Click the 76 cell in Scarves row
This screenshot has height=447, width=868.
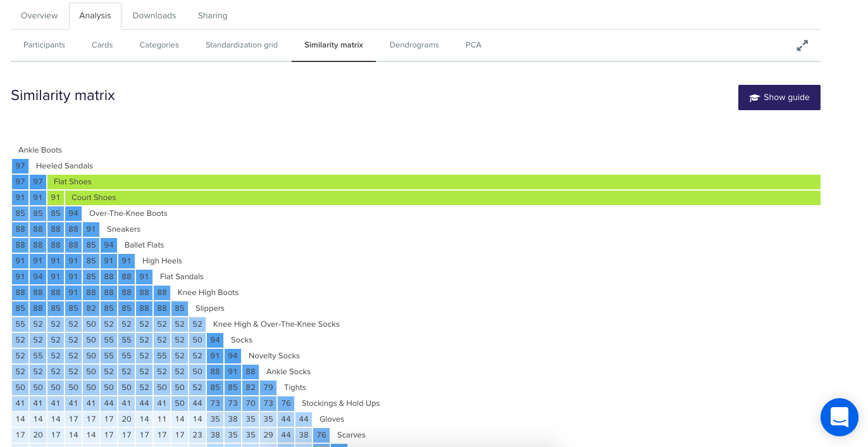coord(321,435)
